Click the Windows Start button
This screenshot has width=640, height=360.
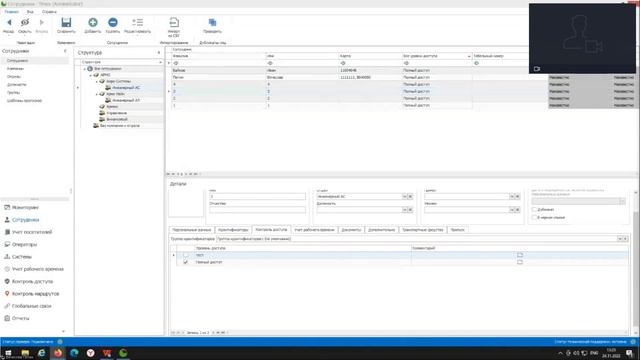[x=8, y=353]
